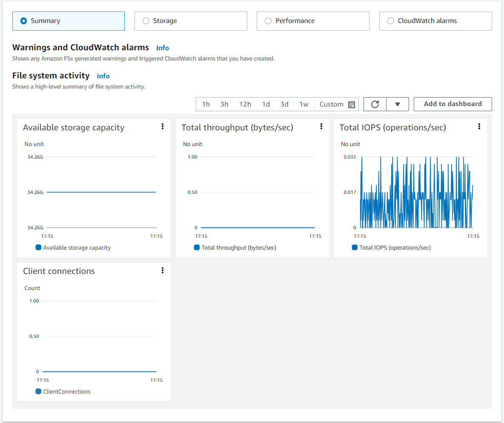This screenshot has height=423, width=504.
Task: Open the refresh interval dropdown
Action: click(x=398, y=104)
